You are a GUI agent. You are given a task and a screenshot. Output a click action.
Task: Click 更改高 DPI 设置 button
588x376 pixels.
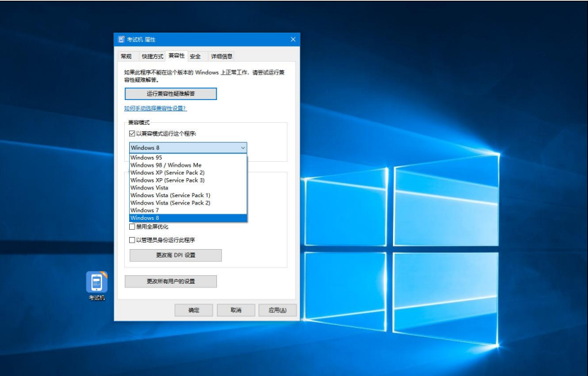pyautogui.click(x=175, y=255)
